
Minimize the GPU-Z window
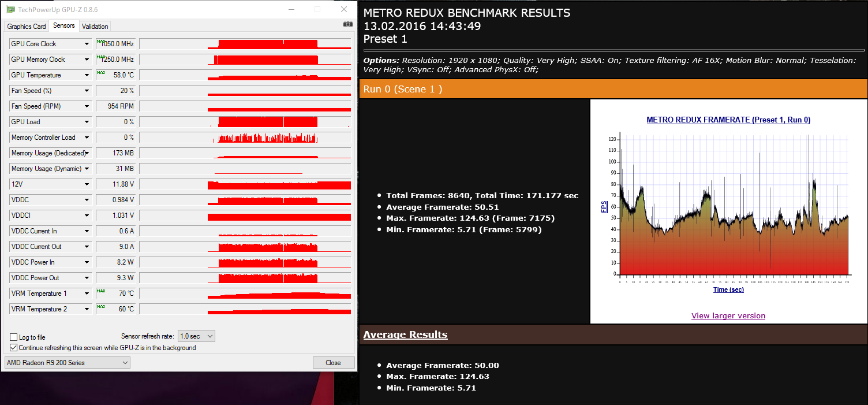click(x=291, y=9)
